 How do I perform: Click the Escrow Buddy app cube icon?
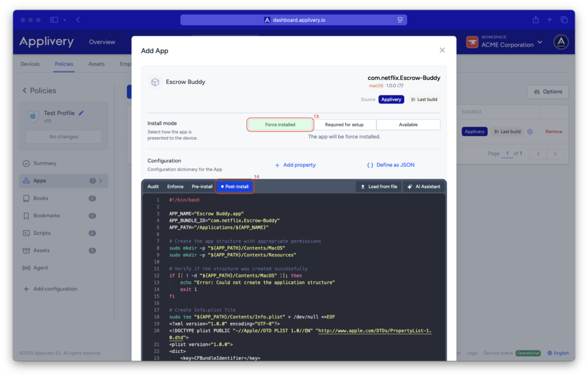pyautogui.click(x=155, y=82)
